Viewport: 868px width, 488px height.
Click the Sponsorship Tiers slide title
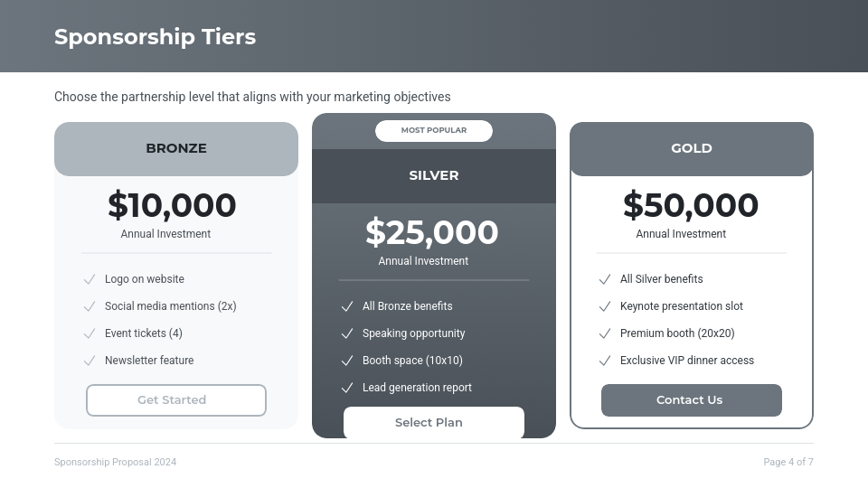pyautogui.click(x=155, y=37)
